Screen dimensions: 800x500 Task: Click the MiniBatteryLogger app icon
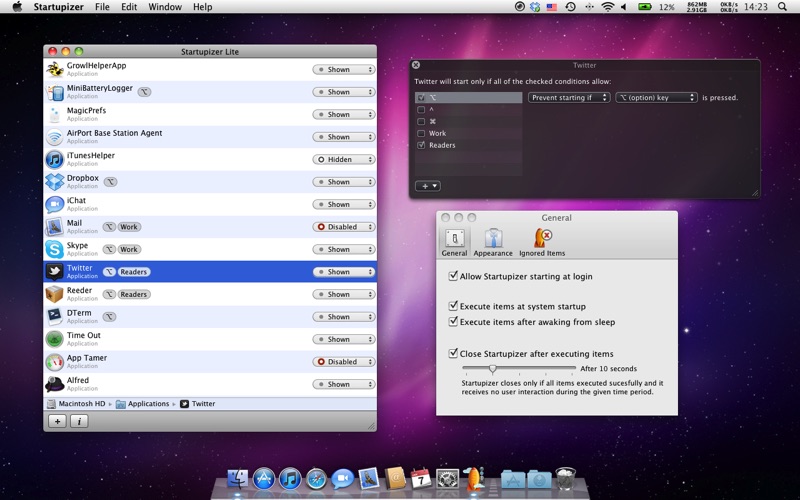click(55, 92)
